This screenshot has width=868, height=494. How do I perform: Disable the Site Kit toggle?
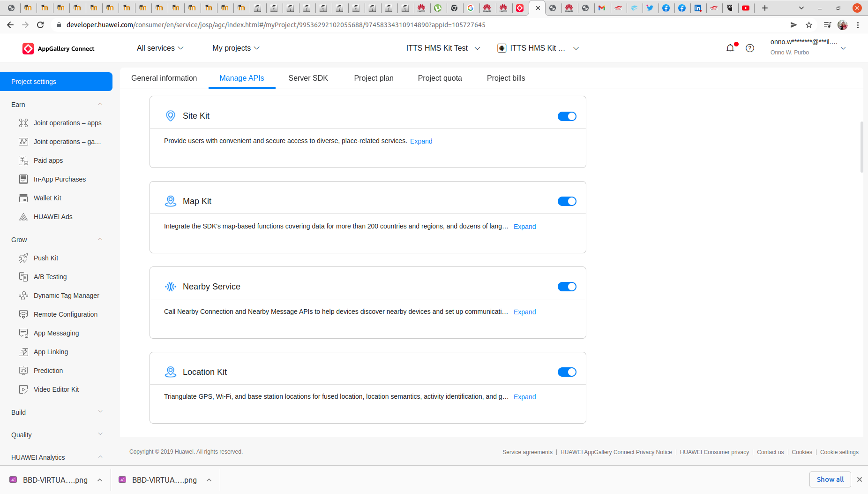(x=567, y=116)
